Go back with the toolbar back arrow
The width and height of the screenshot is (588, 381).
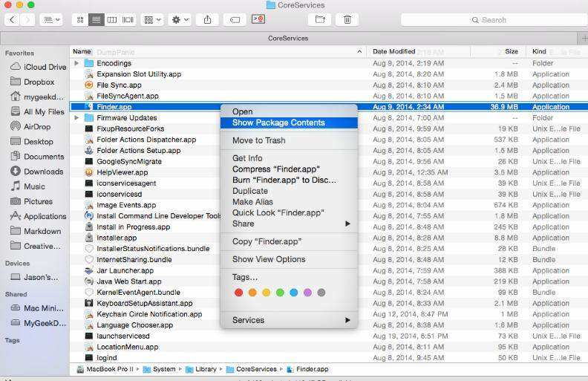(x=12, y=20)
